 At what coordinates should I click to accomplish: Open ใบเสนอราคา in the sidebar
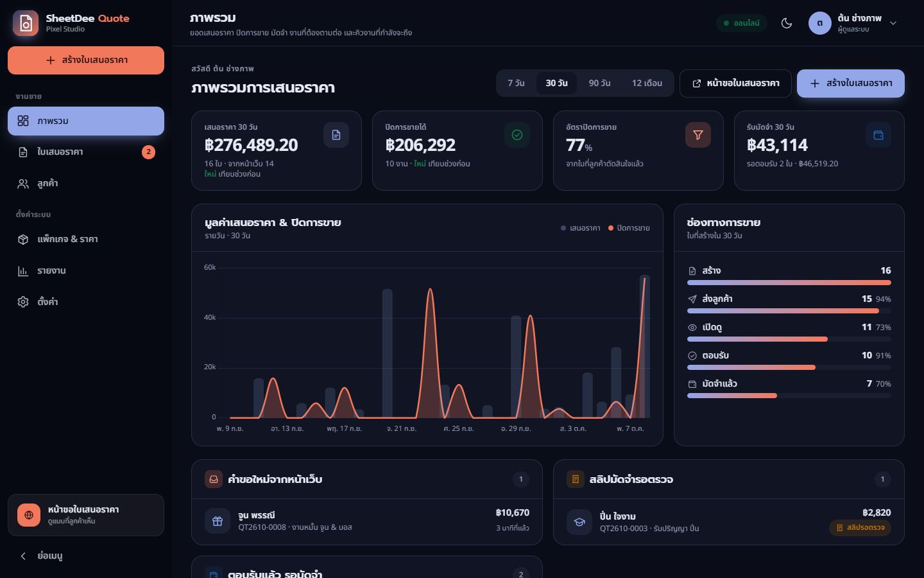(x=86, y=152)
